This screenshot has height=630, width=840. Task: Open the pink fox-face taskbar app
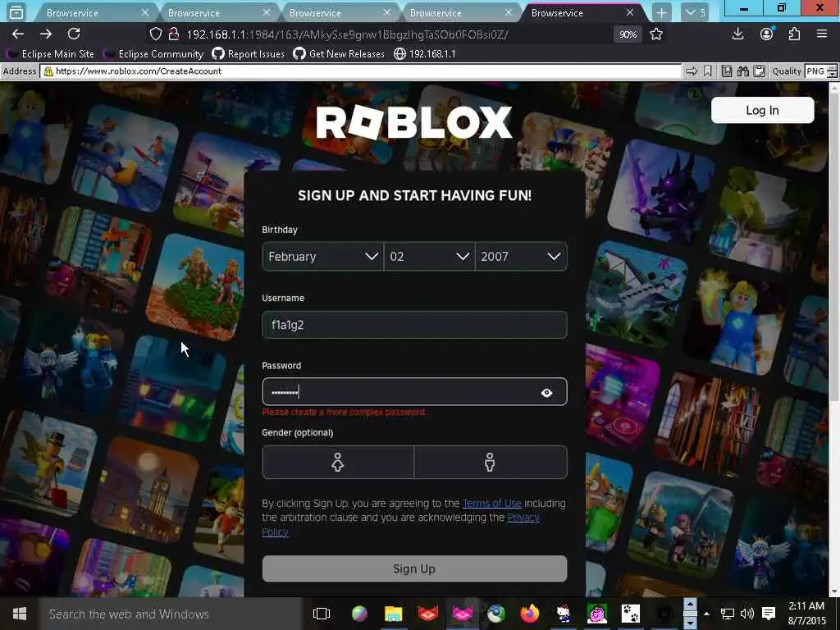tap(463, 614)
